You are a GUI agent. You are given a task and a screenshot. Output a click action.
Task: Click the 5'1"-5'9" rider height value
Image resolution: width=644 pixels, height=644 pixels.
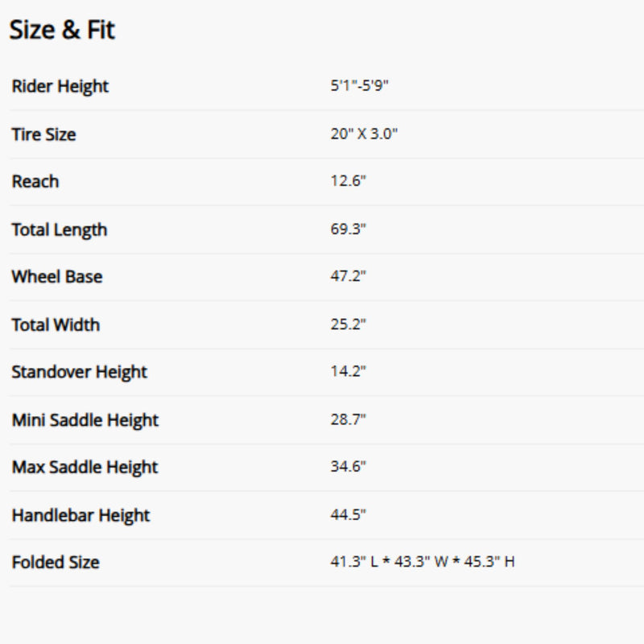pyautogui.click(x=359, y=85)
